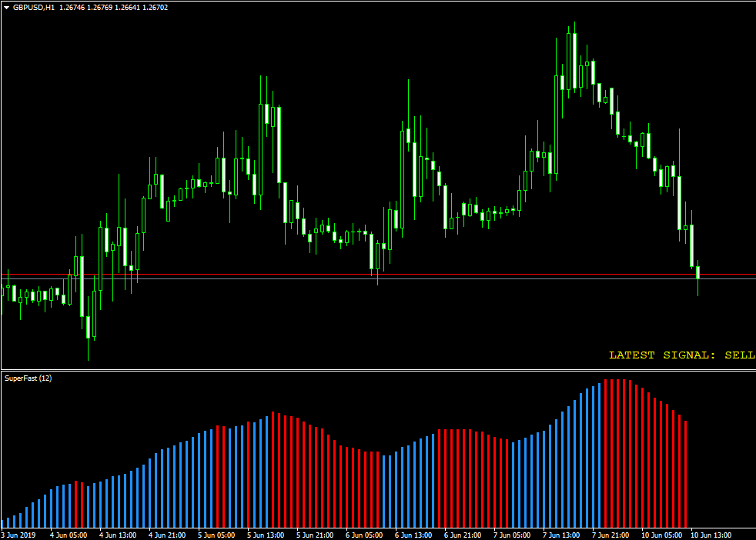Screen dimensions: 756x540
Task: Click the rightmost candlestick on the chart
Action: 698,272
